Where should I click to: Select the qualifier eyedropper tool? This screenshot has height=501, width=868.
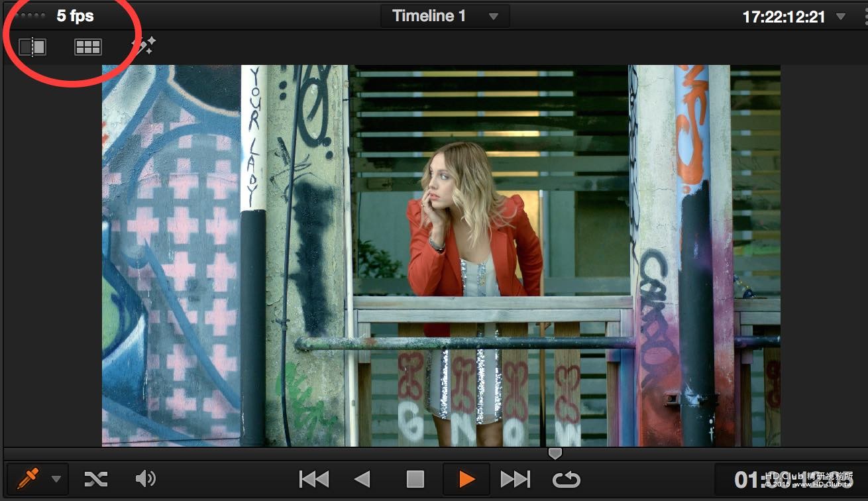[28, 478]
